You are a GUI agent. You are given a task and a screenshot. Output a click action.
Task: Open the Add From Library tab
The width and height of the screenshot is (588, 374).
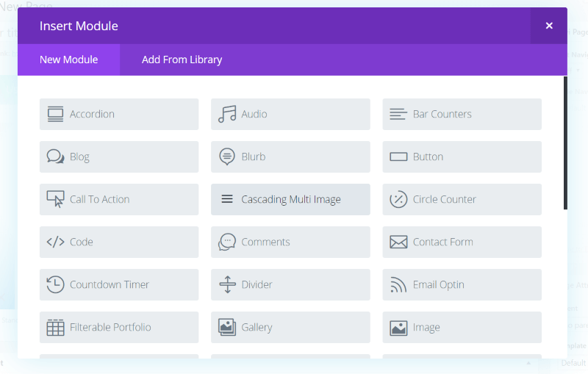[182, 60]
